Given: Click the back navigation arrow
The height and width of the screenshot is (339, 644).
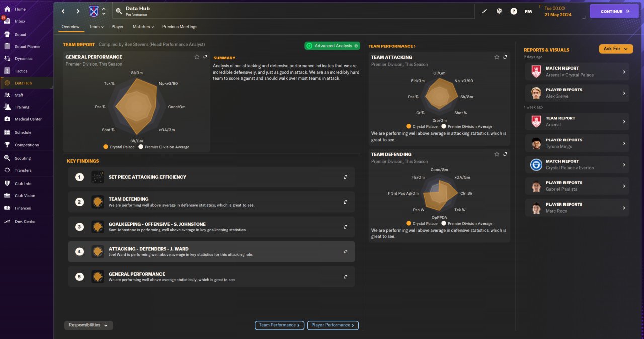Looking at the screenshot, I should (63, 11).
